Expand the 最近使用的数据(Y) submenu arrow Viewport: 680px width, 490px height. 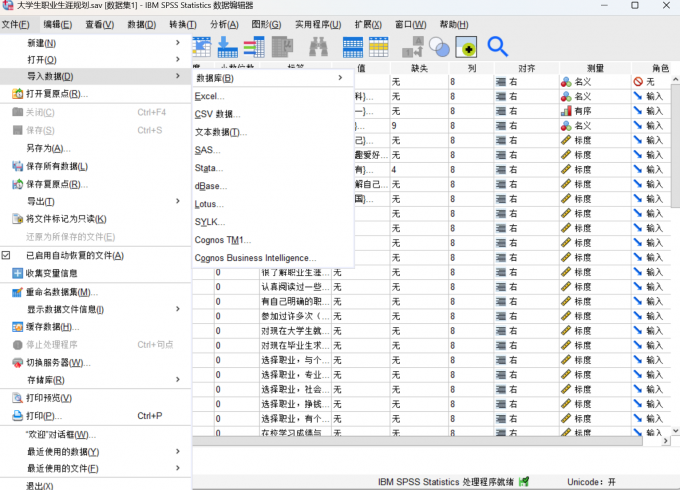click(x=178, y=451)
